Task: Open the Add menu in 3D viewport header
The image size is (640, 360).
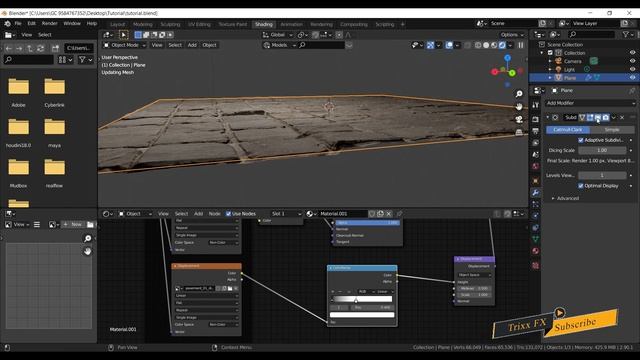Action: pyautogui.click(x=192, y=45)
